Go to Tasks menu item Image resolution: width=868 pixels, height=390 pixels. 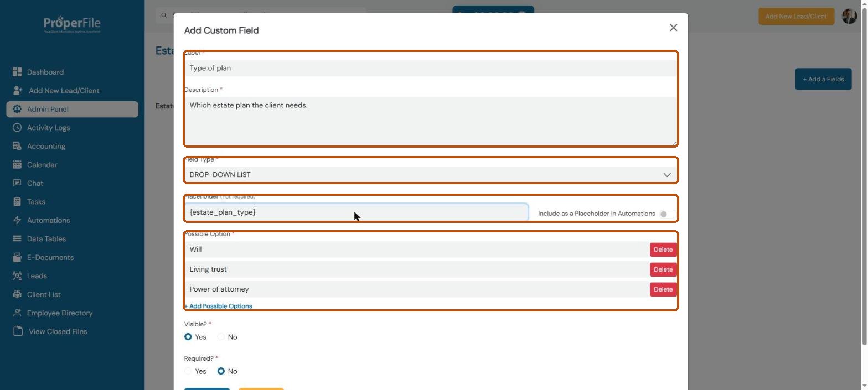coord(36,202)
